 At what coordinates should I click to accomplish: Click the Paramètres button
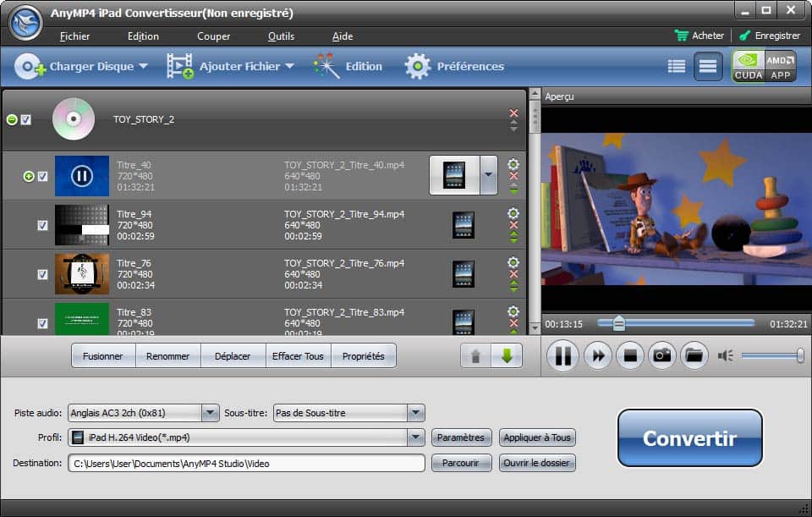(460, 437)
